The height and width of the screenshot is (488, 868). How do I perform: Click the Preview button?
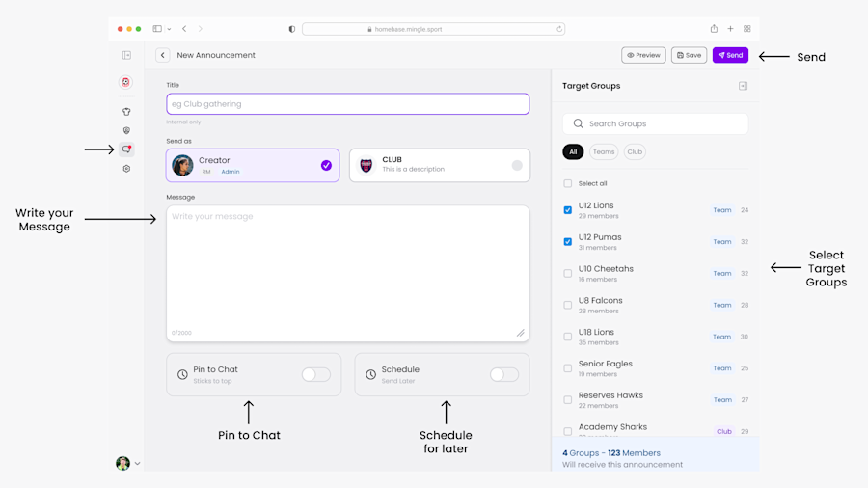pos(643,55)
